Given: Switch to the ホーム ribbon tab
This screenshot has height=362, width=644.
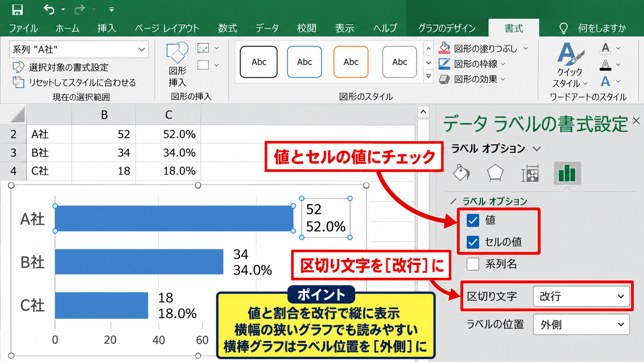Looking at the screenshot, I should [67, 28].
